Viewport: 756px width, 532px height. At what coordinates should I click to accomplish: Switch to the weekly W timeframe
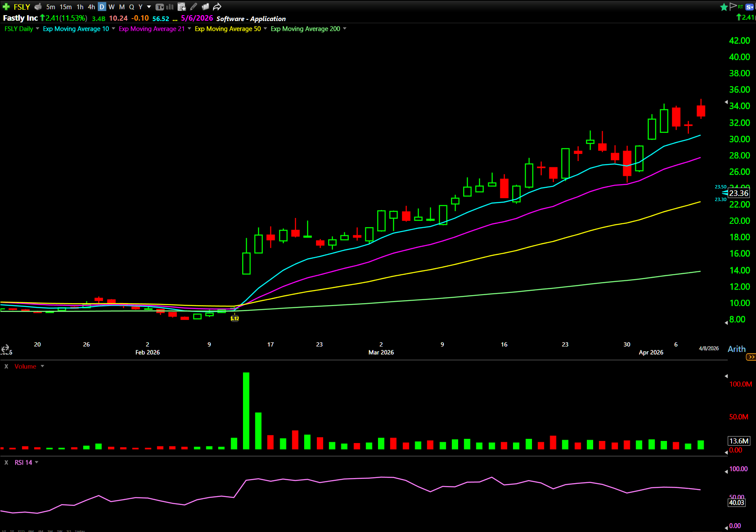coord(111,7)
